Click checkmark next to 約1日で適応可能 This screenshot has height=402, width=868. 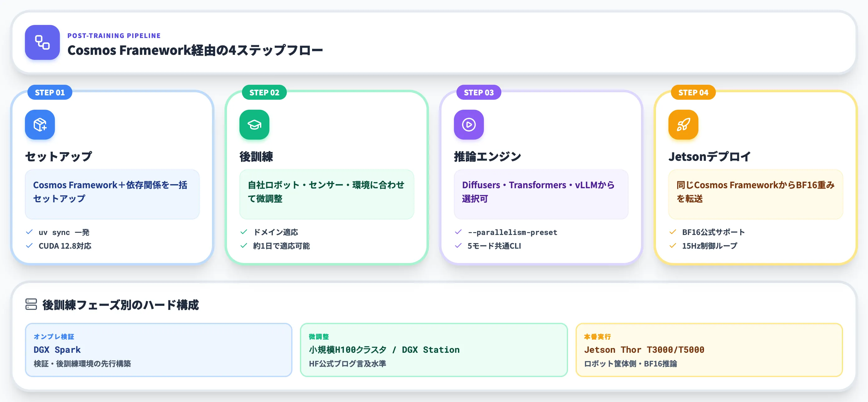click(x=244, y=246)
